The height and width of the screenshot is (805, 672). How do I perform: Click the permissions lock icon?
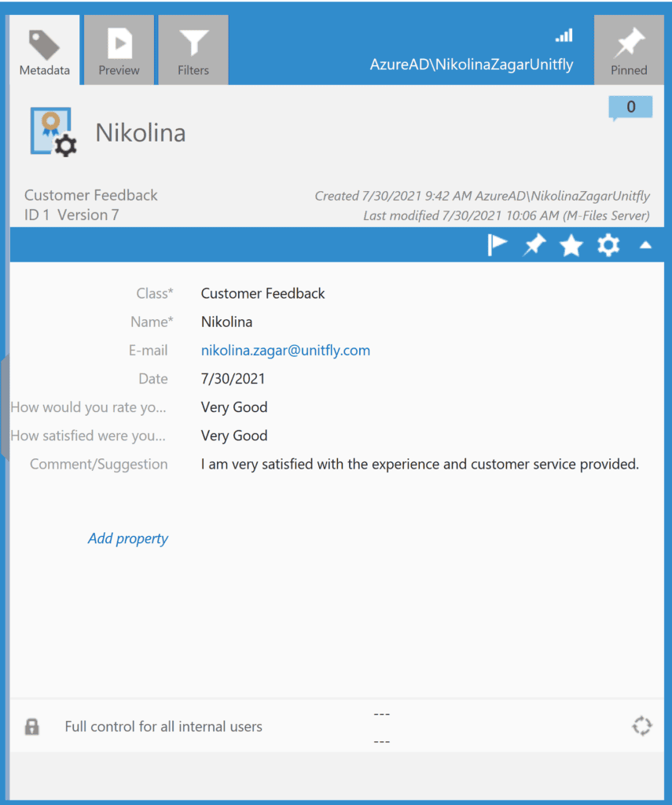(31, 726)
